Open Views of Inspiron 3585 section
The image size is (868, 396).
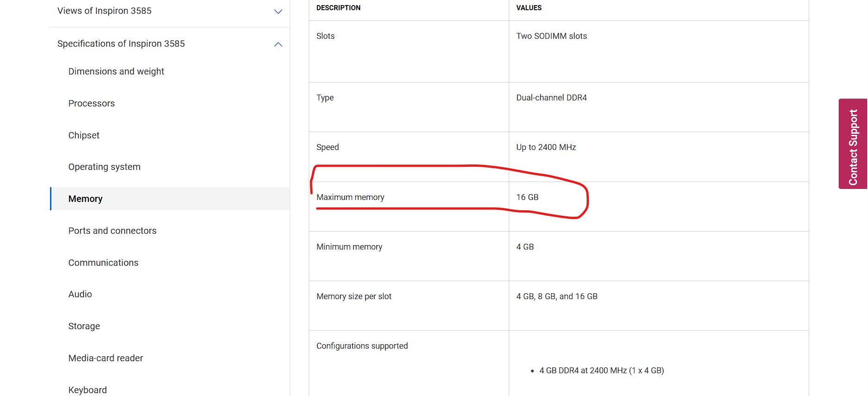pyautogui.click(x=104, y=11)
